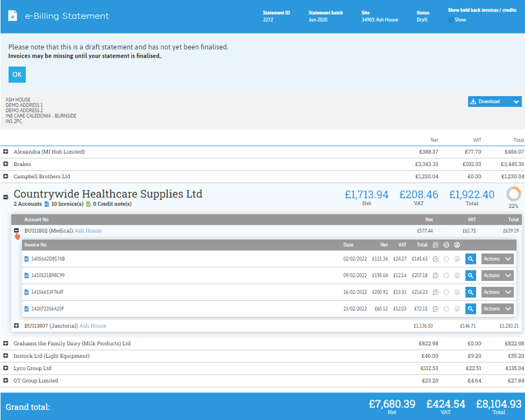Click the Jun-2020 statement batch value
The image size is (525, 420).
pos(318,20)
